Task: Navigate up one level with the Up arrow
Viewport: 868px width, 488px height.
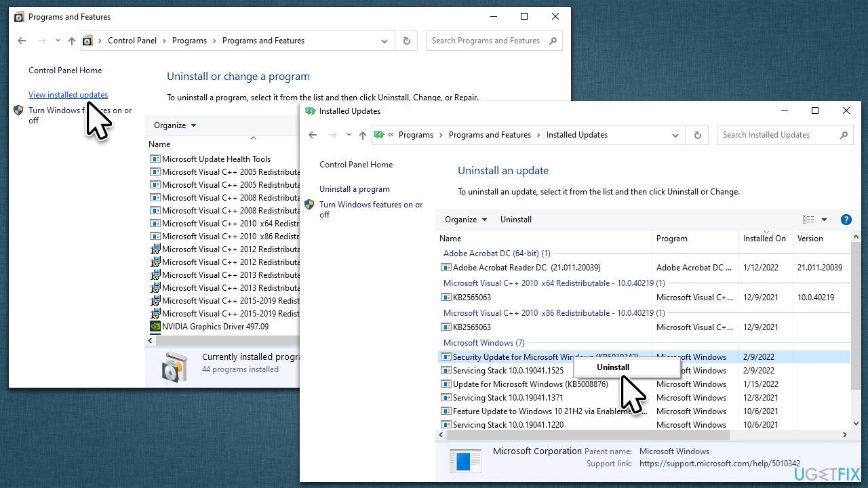Action: tap(363, 135)
